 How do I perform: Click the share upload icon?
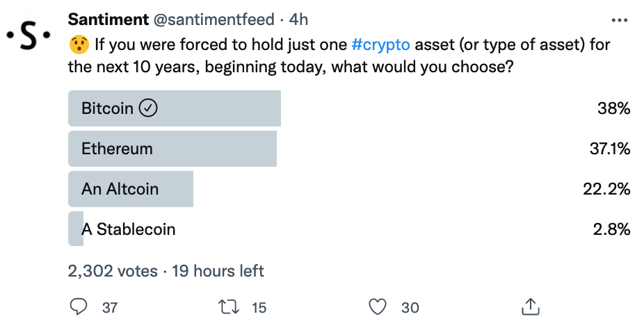click(x=530, y=306)
